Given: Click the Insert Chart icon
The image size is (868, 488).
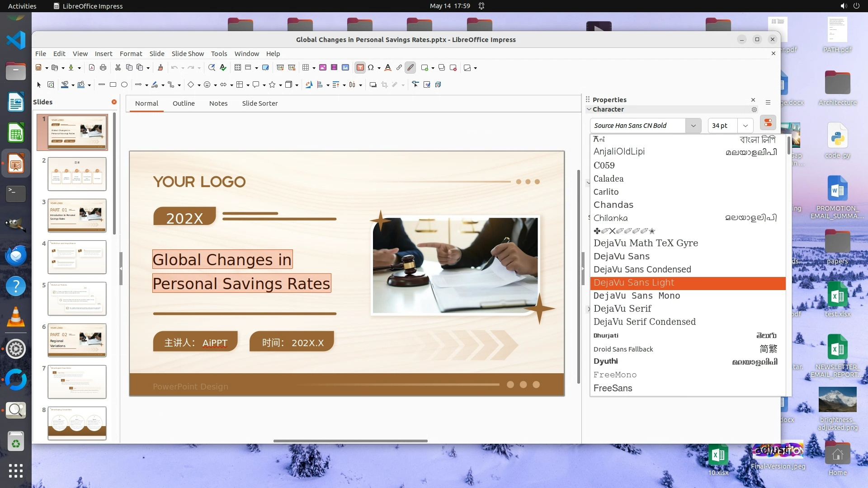Looking at the screenshot, I should coord(345,68).
